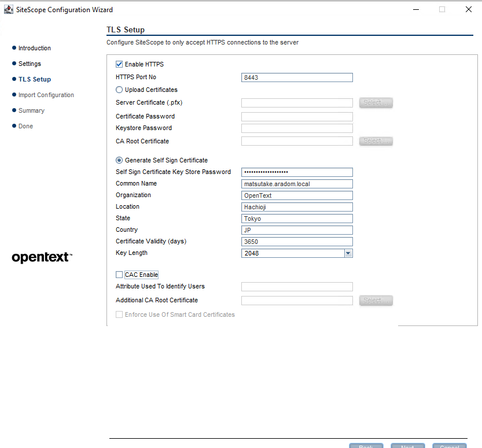Click the Organization field with OpenText
482x448 pixels.
click(x=297, y=195)
